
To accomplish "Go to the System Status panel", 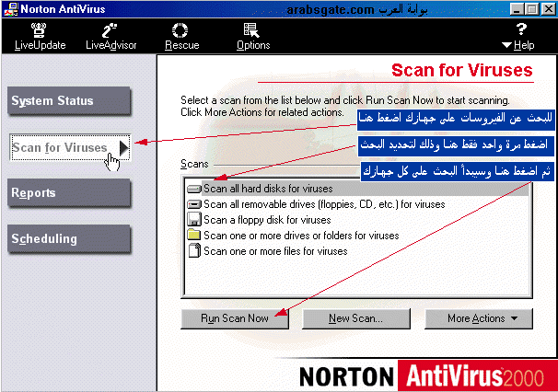I will [x=69, y=101].
